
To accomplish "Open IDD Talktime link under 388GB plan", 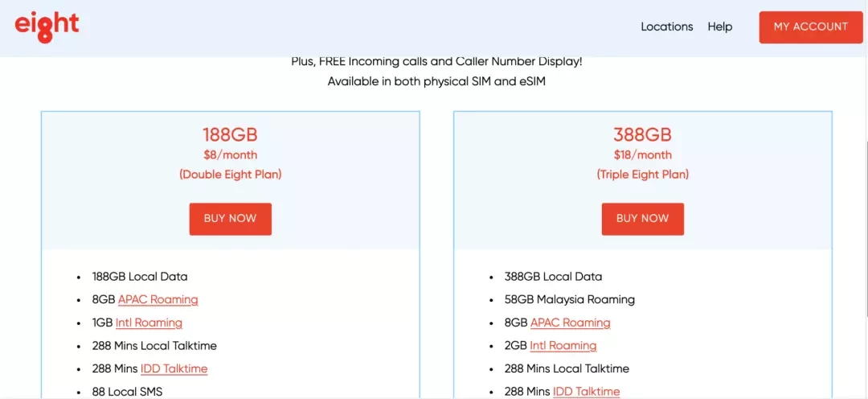I will [x=586, y=392].
